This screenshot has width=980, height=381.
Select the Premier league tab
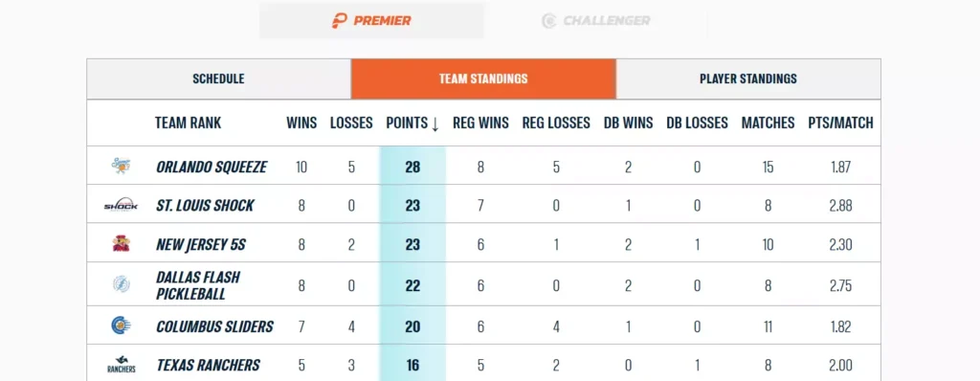tap(371, 21)
